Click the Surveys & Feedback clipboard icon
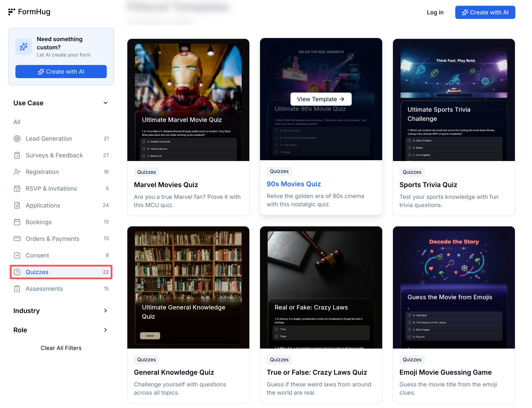This screenshot has height=408, width=532. pos(17,155)
